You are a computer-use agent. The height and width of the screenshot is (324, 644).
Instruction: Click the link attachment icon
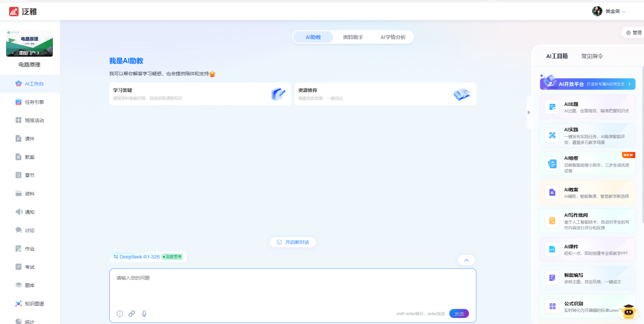click(132, 314)
